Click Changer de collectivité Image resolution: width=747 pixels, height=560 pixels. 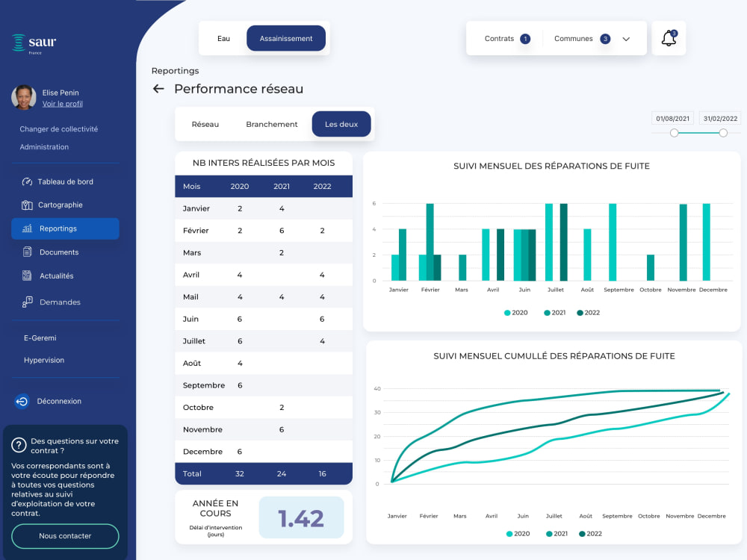point(58,129)
